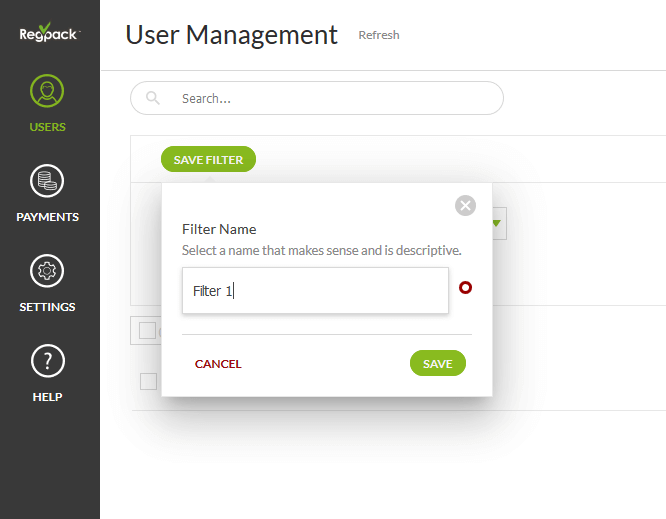This screenshot has width=666, height=519.
Task: Click the magnifier icon in search bar
Action: (x=153, y=98)
